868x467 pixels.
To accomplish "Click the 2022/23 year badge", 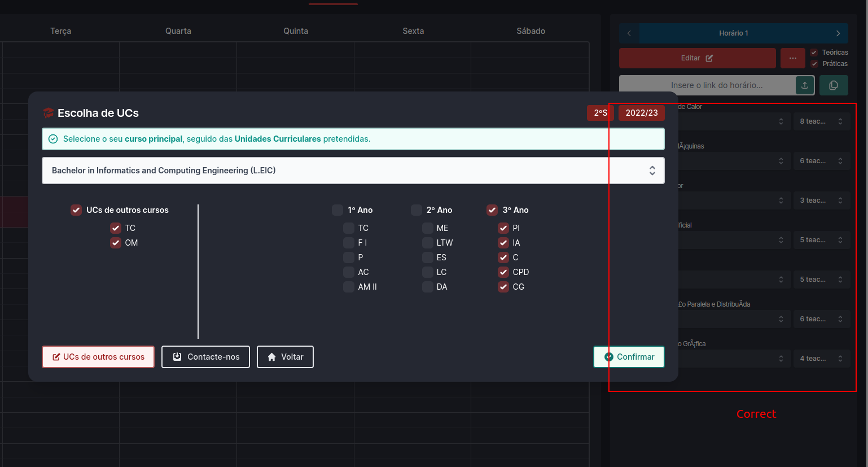I will coord(642,113).
